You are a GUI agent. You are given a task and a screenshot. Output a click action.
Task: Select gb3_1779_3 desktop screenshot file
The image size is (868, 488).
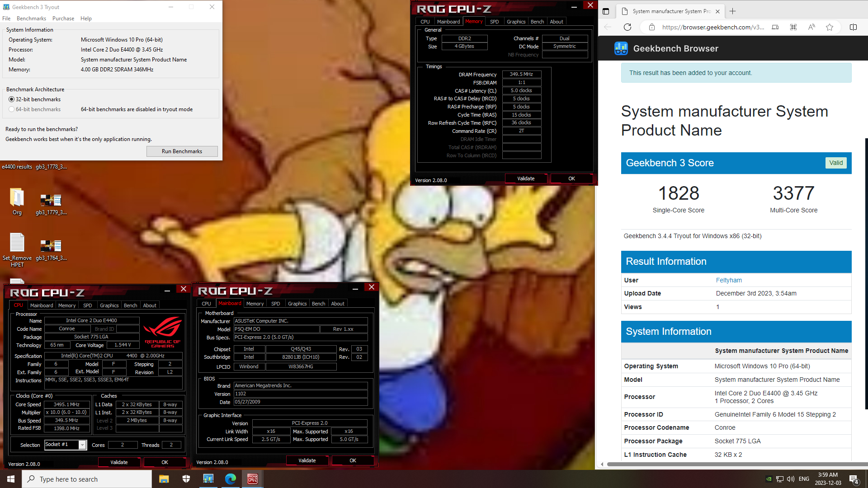coord(51,204)
